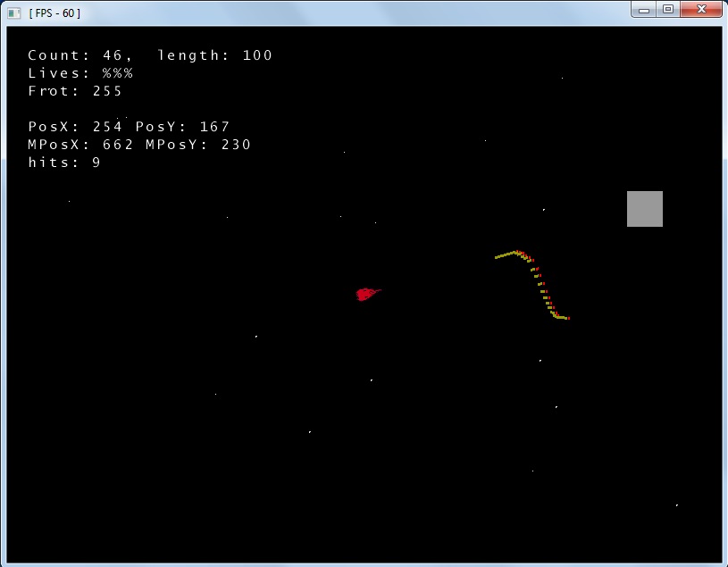Maximize the game window
Screen dimensions: 728x567
[668, 10]
